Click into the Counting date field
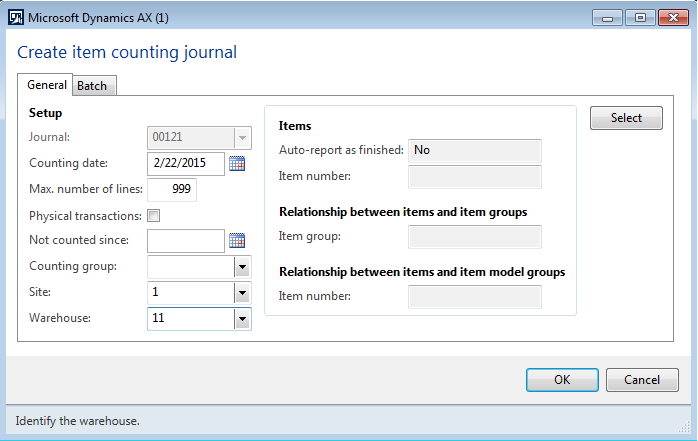 [x=186, y=163]
